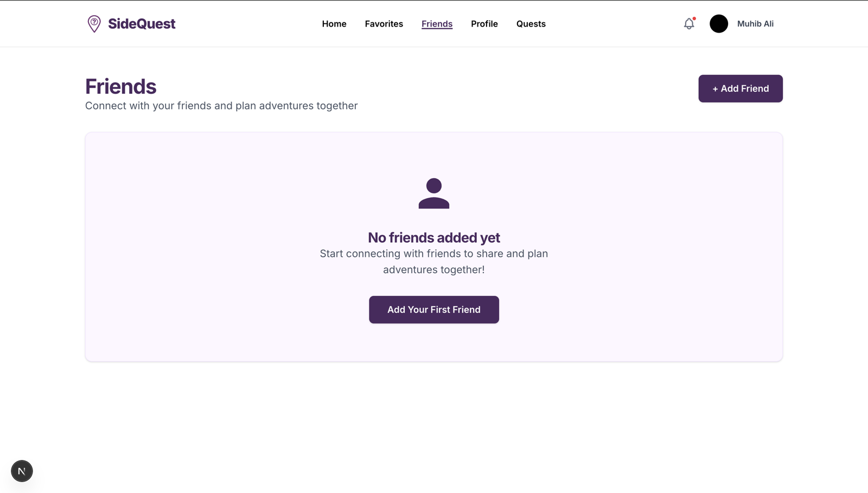Click the + Add Friend button
The image size is (868, 493).
[741, 89]
